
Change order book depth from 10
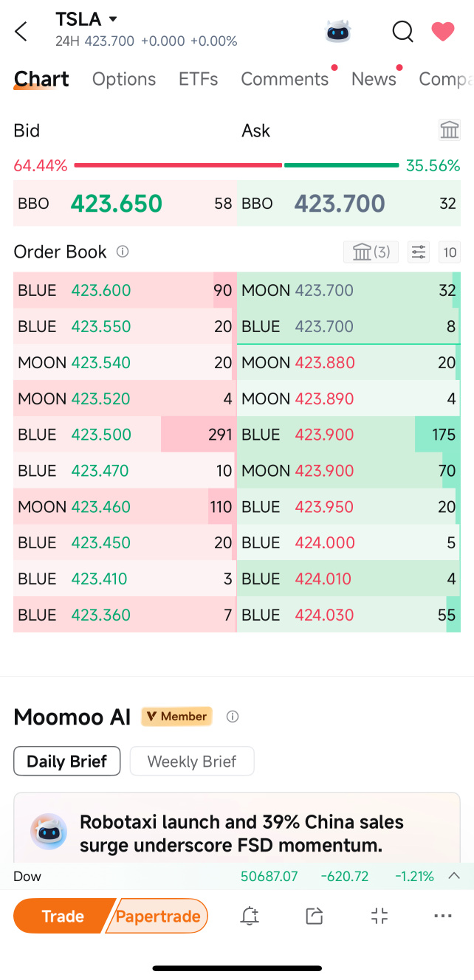pyautogui.click(x=450, y=252)
